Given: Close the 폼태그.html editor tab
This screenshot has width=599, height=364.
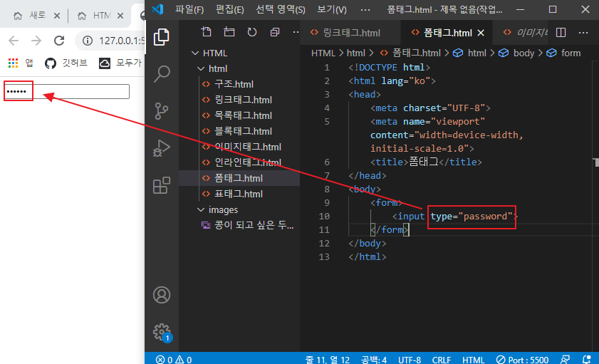Looking at the screenshot, I should [481, 33].
